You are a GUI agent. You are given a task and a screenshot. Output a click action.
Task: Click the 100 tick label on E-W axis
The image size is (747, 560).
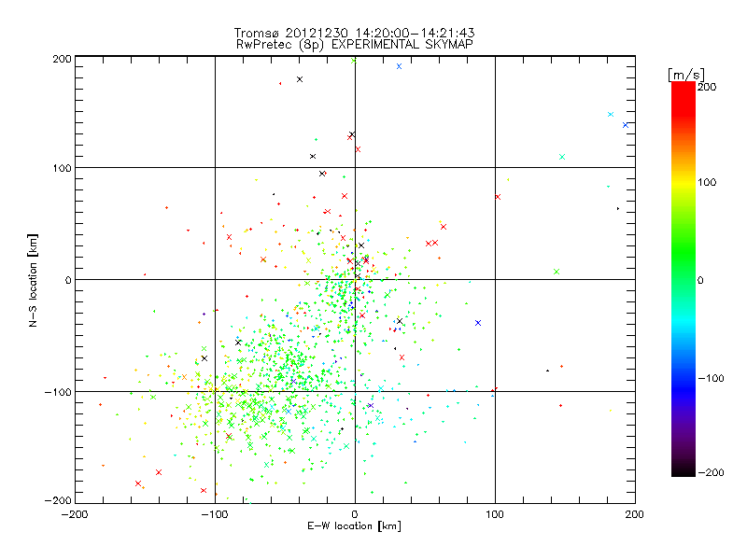pos(495,514)
